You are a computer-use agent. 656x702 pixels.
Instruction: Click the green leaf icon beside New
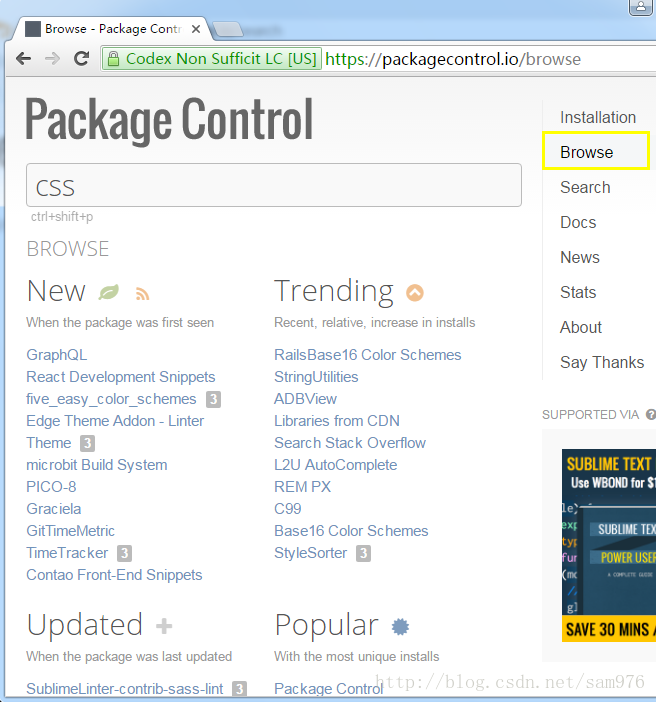pos(109,292)
